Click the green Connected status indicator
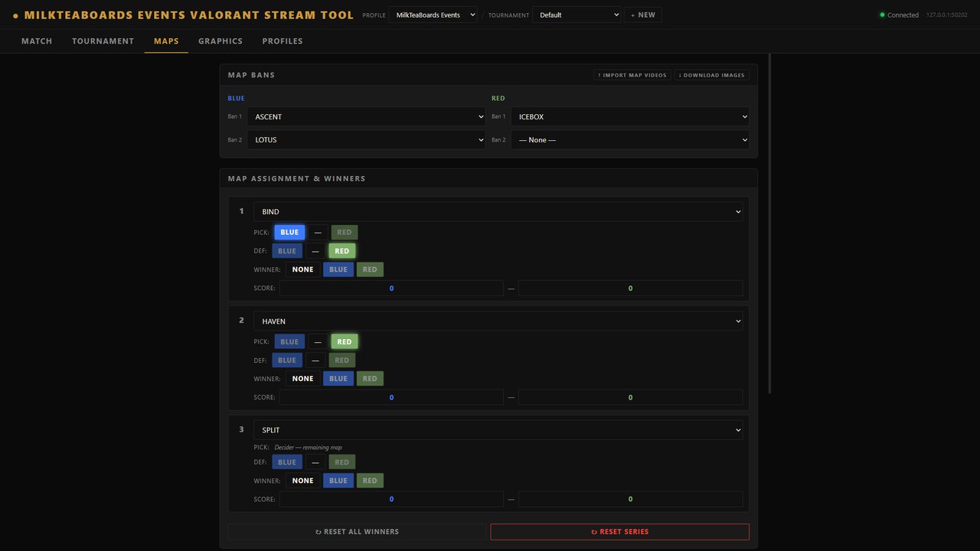Screen dimensions: 980x551 click(899, 15)
